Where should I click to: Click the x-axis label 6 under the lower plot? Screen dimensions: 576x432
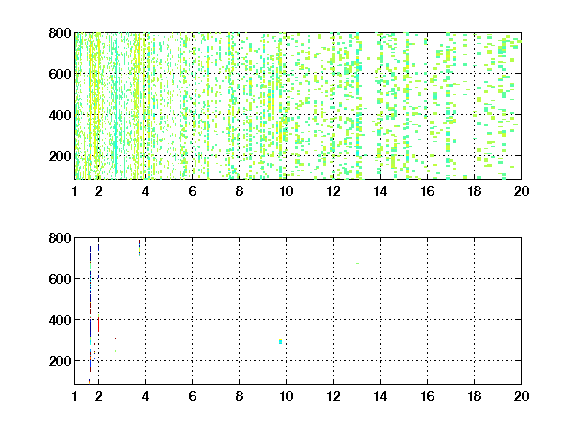(192, 396)
